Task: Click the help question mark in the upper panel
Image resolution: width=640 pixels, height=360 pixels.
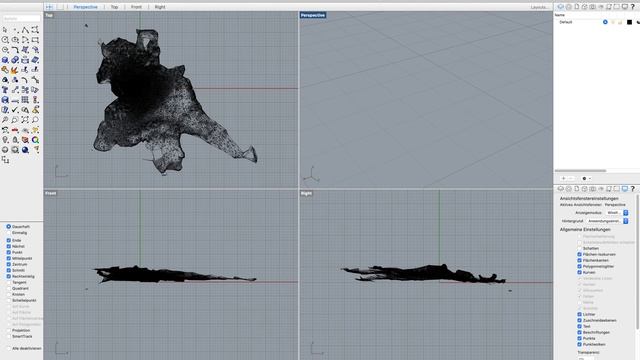Action: coord(633,7)
